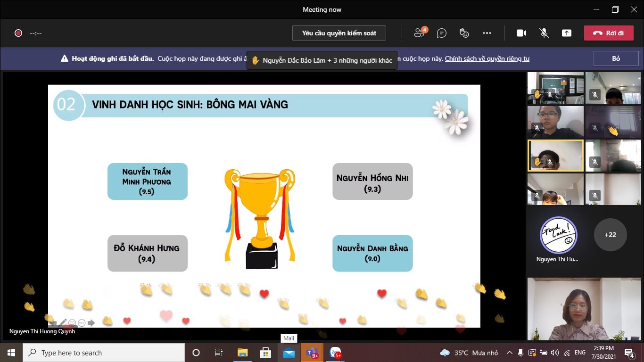Image resolution: width=644 pixels, height=362 pixels.
Task: Open the Mail app in the taskbar
Action: click(x=289, y=353)
